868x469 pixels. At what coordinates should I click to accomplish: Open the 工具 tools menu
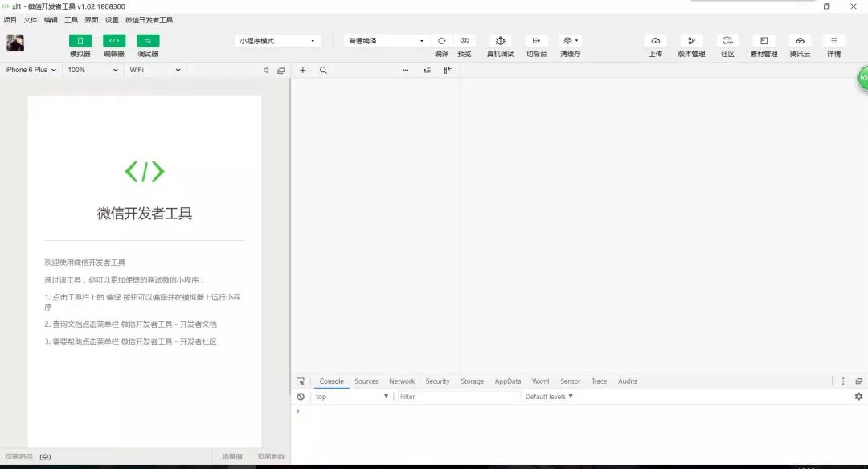[71, 20]
